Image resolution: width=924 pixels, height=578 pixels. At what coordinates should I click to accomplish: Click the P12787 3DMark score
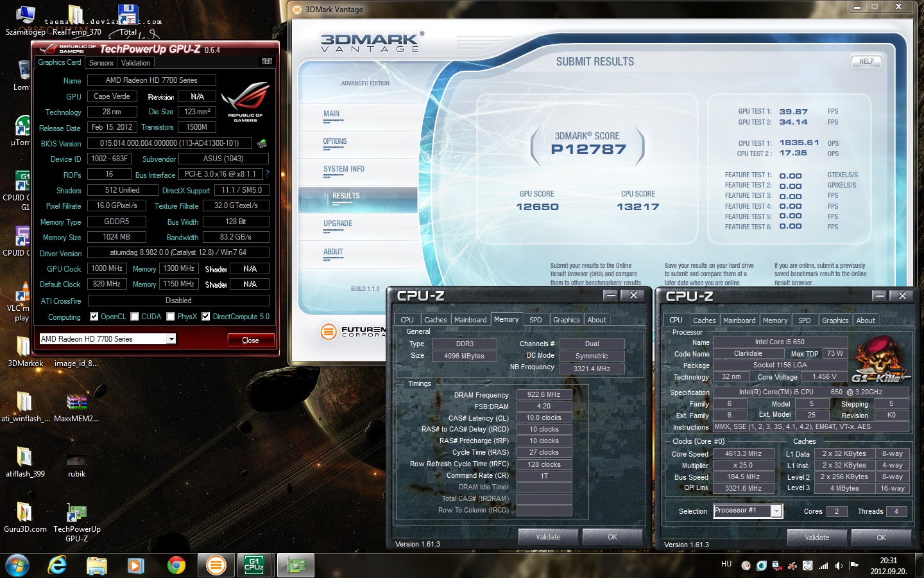588,150
